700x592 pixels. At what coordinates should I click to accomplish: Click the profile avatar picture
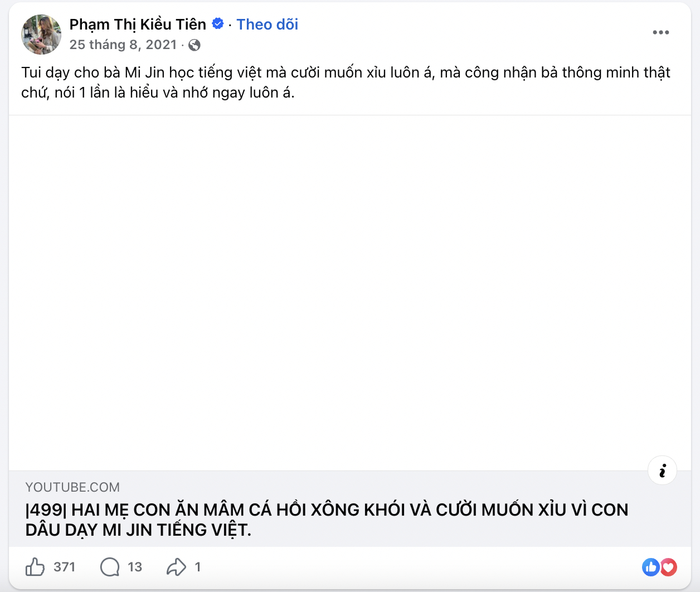(x=41, y=35)
